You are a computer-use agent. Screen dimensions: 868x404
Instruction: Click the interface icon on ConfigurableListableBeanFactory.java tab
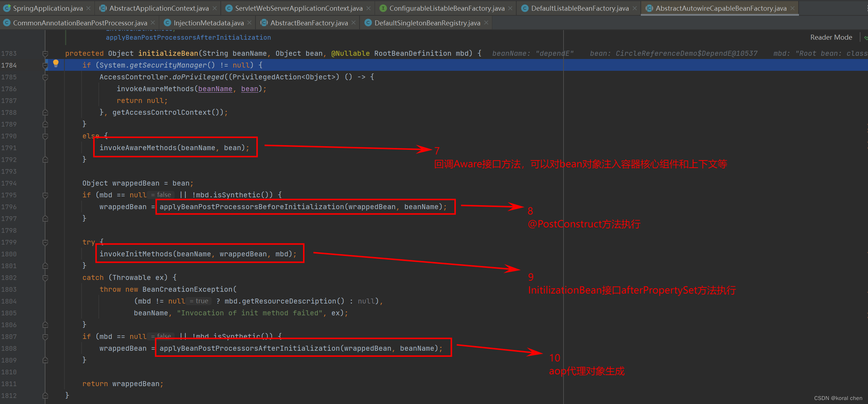(383, 8)
